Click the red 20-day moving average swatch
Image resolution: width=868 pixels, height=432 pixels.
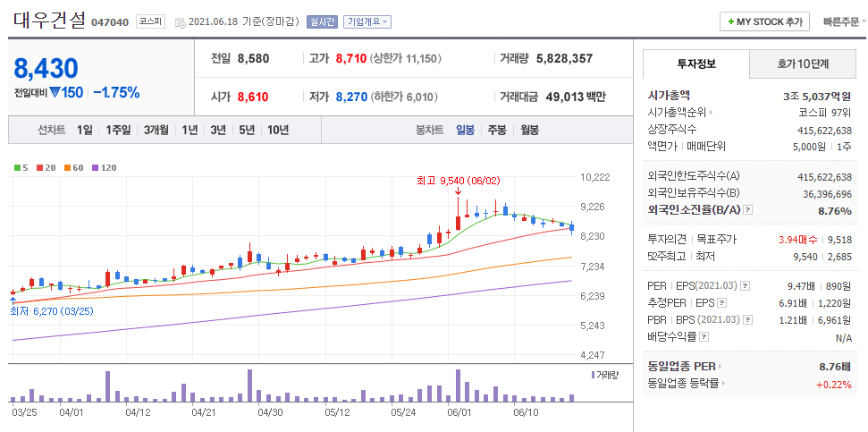tap(40, 167)
